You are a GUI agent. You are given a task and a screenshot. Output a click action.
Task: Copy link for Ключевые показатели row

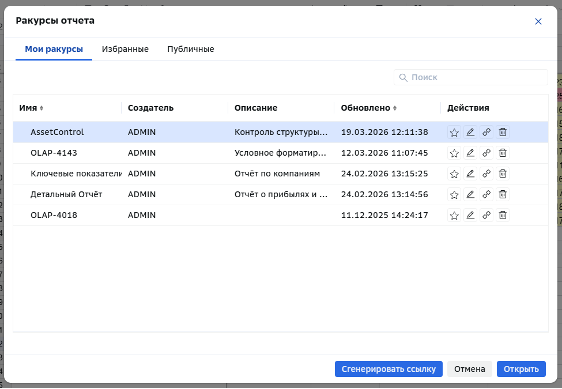tap(486, 174)
